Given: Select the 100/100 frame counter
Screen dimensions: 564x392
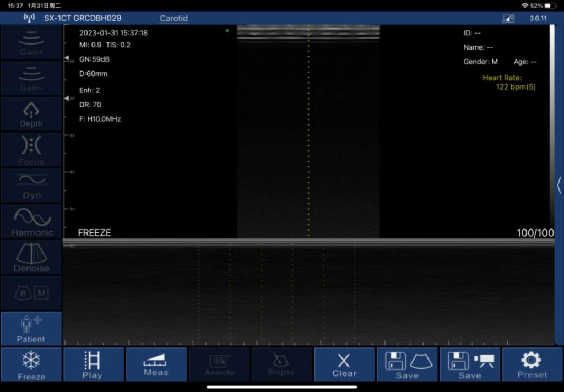Looking at the screenshot, I should (535, 233).
